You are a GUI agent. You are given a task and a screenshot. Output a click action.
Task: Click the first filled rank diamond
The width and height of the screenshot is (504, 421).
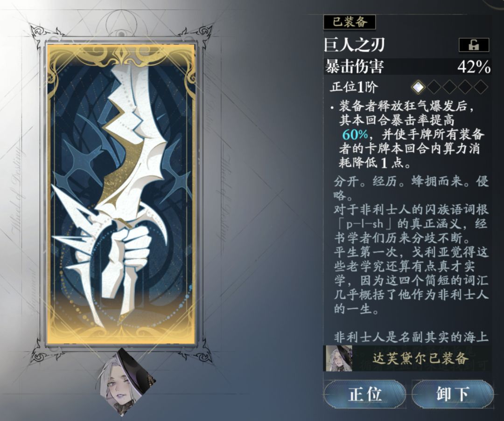(x=418, y=87)
